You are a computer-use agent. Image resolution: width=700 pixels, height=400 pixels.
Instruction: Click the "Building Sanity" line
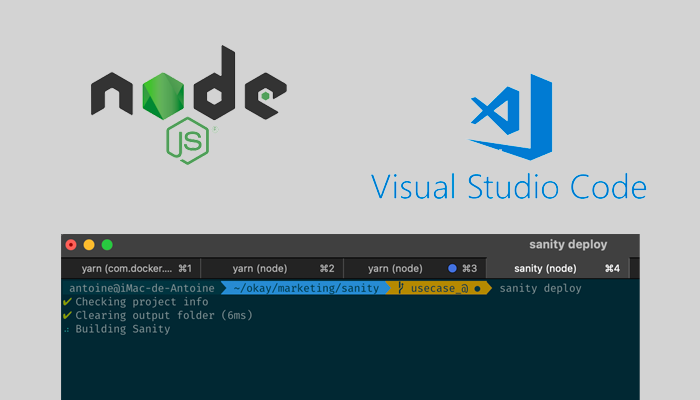point(123,329)
